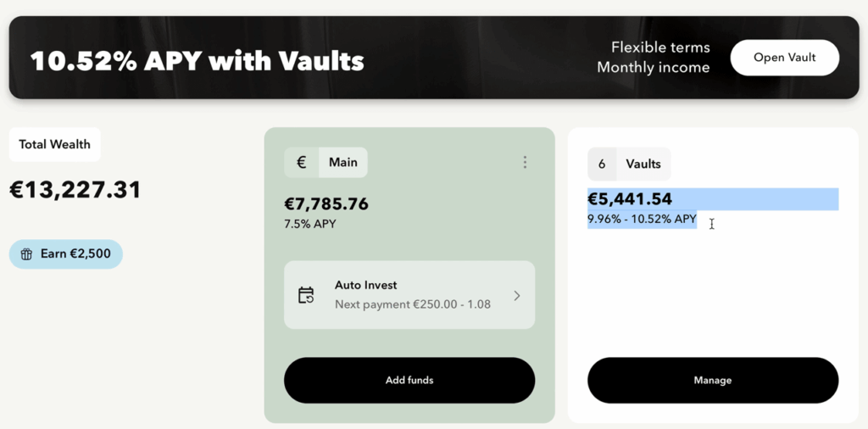Click the Add funds button
The height and width of the screenshot is (429, 868).
(x=409, y=381)
